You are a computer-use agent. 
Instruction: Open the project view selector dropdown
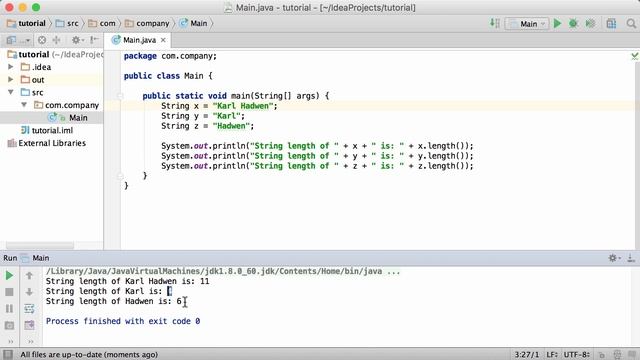click(x=18, y=40)
